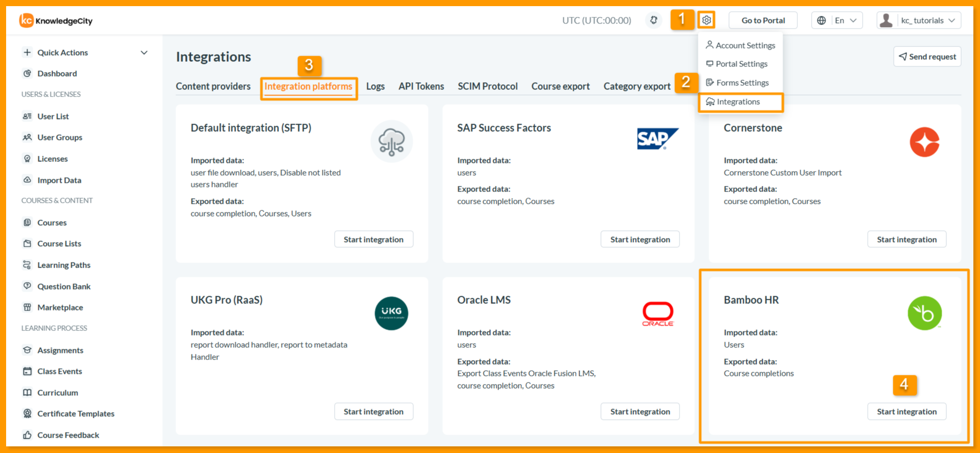Click the Import Data cloud icon
The image size is (980, 453).
point(28,180)
